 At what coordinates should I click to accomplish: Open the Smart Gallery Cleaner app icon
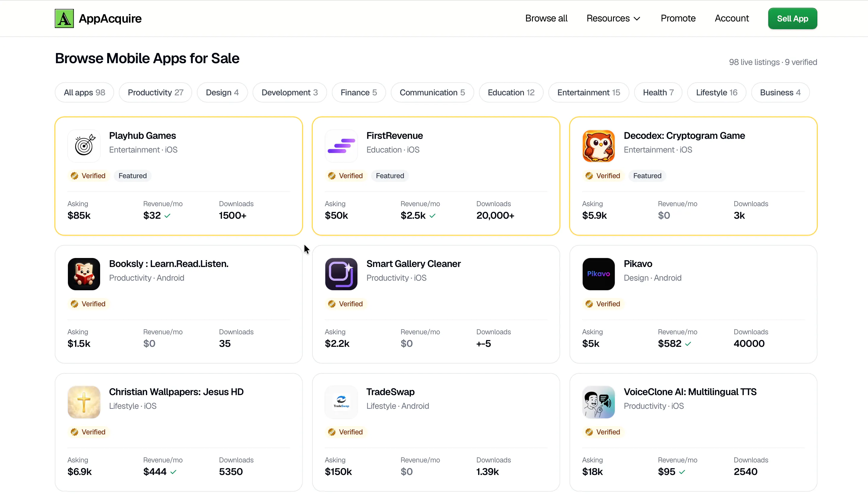[341, 274]
